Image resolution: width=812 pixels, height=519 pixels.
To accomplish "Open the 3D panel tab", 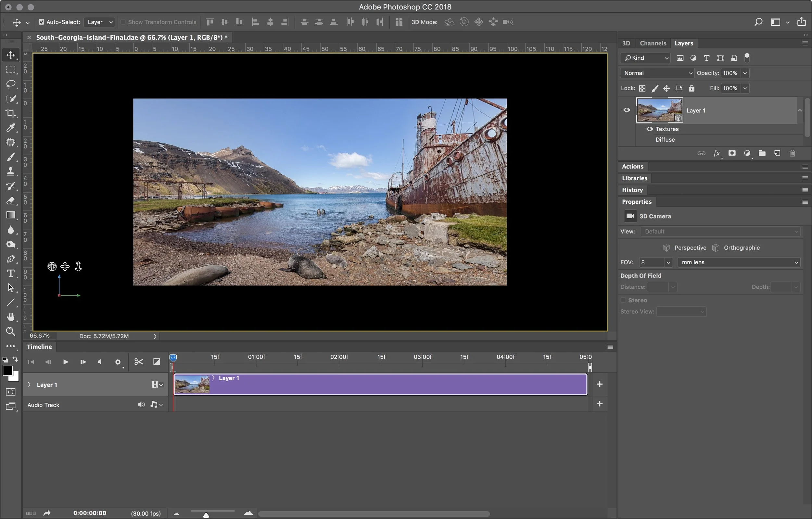I will click(x=626, y=43).
